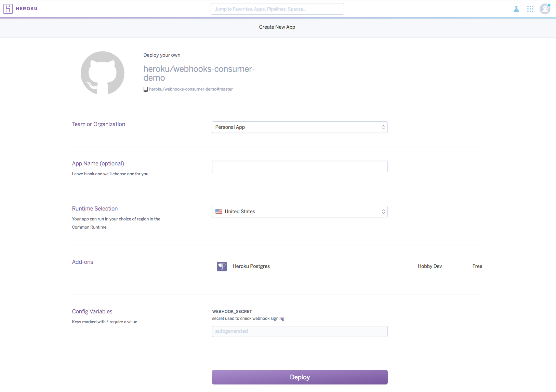Open the HEROKU home link text
The height and width of the screenshot is (392, 556).
coord(27,9)
